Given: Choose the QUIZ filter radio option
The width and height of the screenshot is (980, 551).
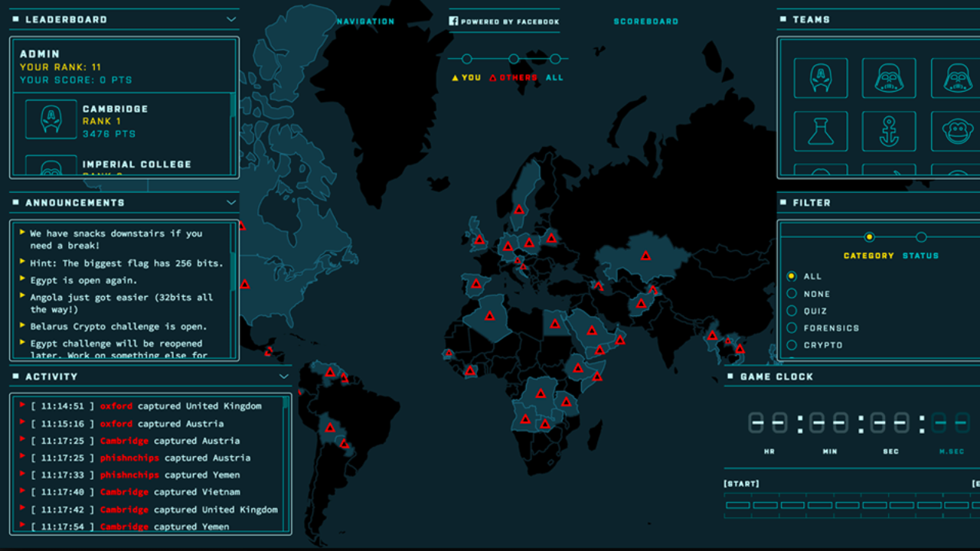Looking at the screenshot, I should (x=792, y=311).
